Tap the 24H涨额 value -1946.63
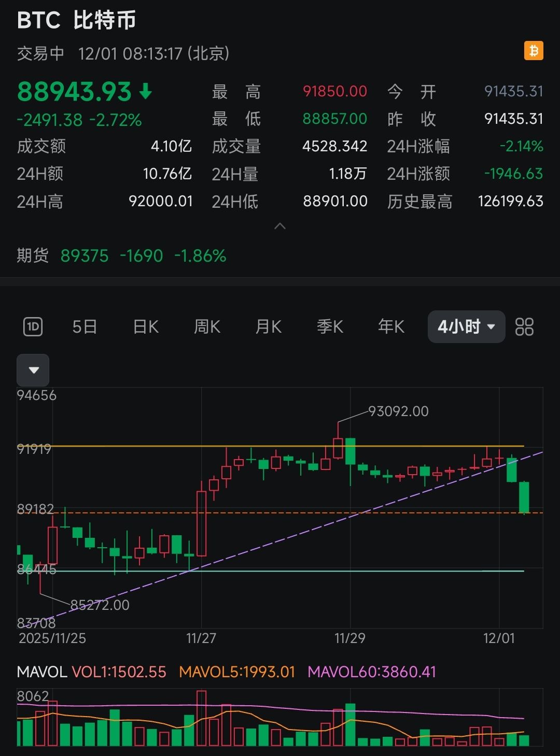560x756 pixels. pyautogui.click(x=514, y=174)
